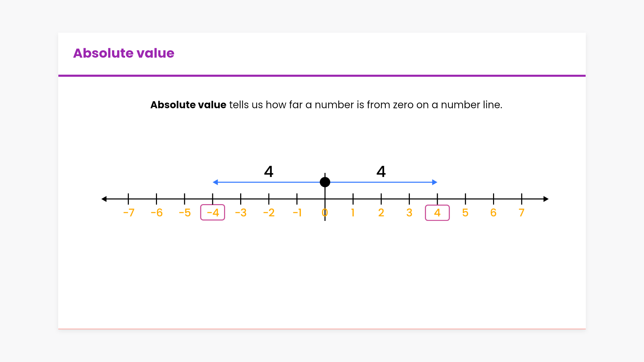Viewport: 644px width, 362px height.
Task: Click the black 4 above the left arrow
Action: pyautogui.click(x=269, y=172)
